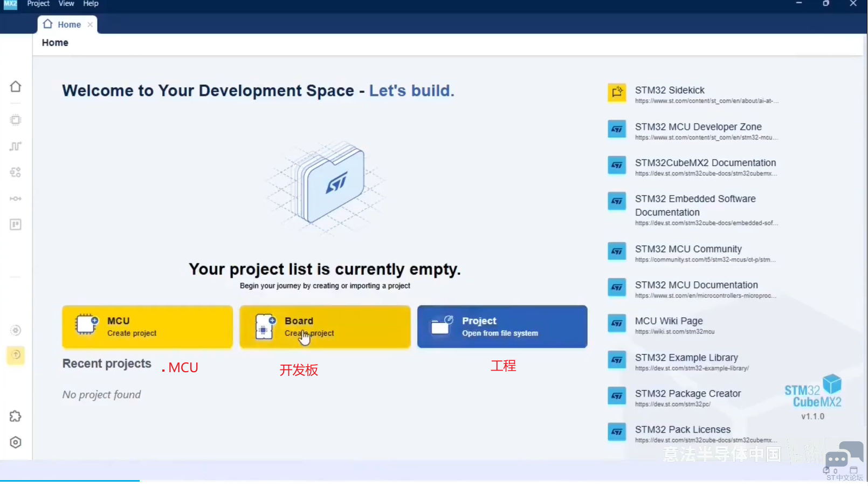Open the Help menu
Image resolution: width=868 pixels, height=486 pixels.
click(91, 4)
